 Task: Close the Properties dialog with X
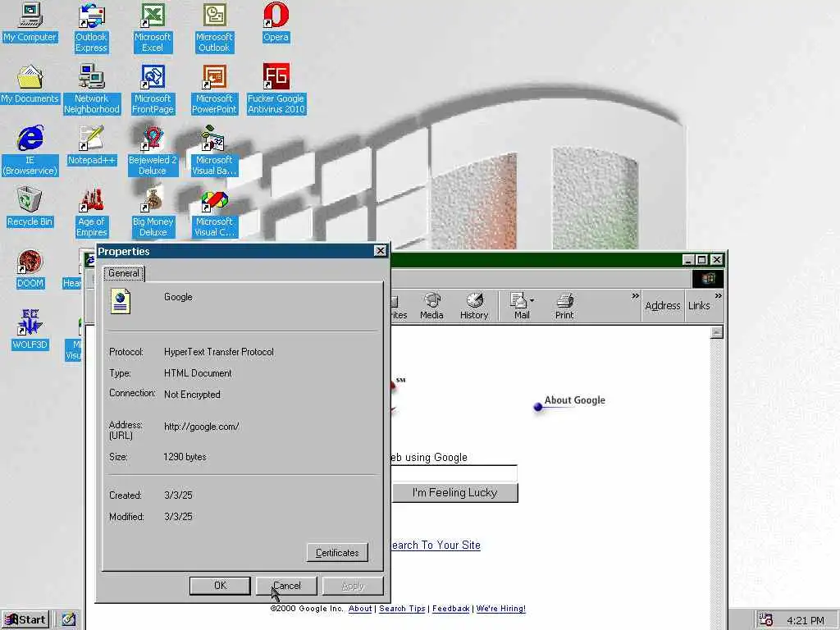380,251
